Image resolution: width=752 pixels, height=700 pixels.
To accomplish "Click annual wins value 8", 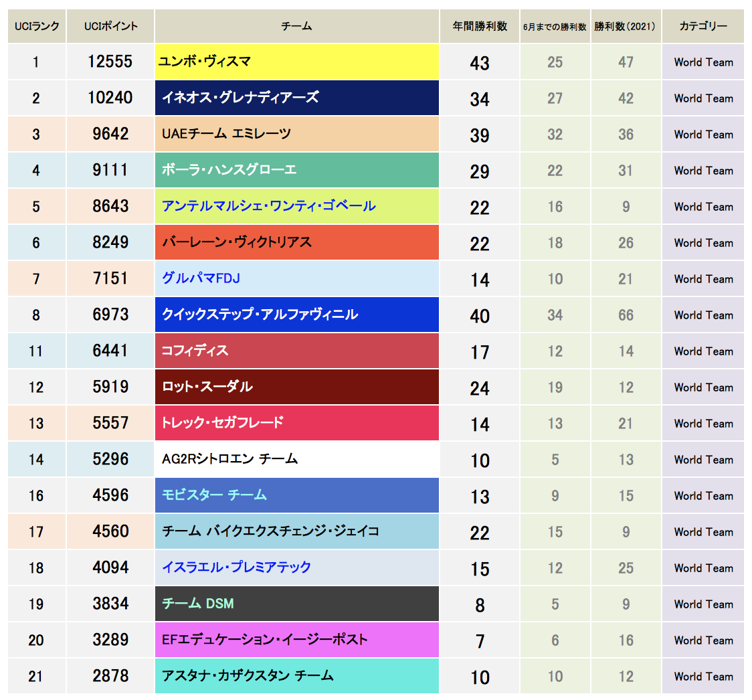I will [x=480, y=606].
